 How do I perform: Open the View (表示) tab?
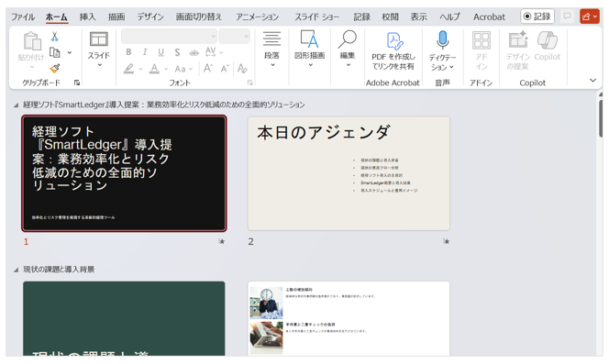419,17
